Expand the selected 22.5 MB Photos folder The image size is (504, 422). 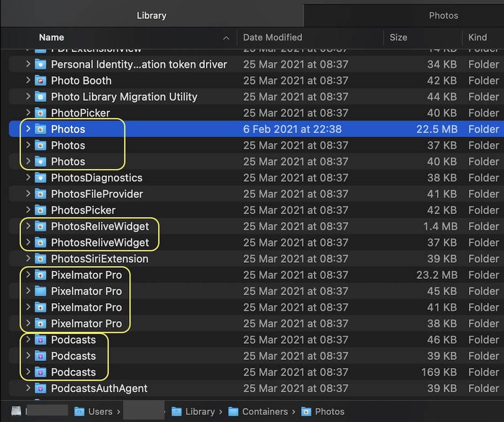tap(28, 129)
